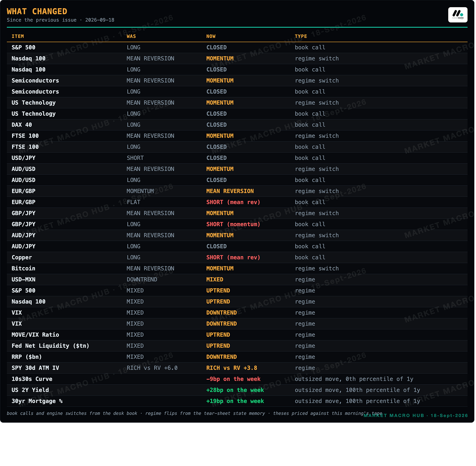Click the grey MOMENTUM in EUR/GBP row

(x=140, y=191)
